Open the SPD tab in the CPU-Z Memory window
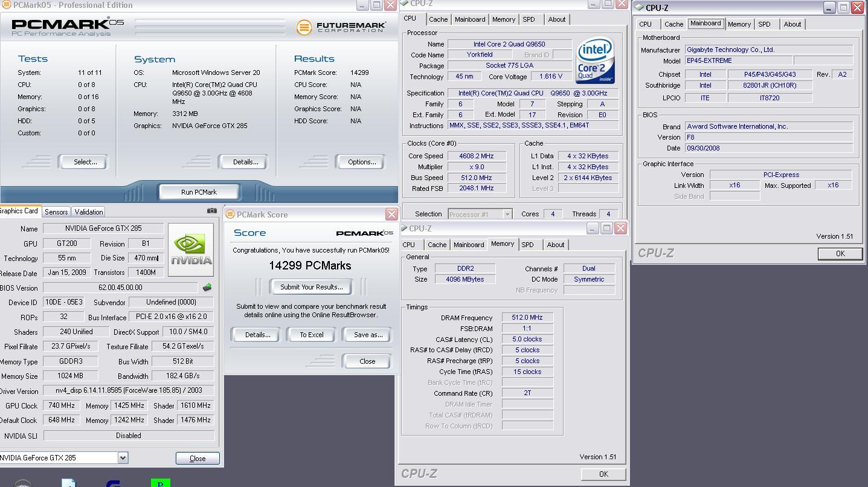The image size is (868, 487). pos(527,245)
